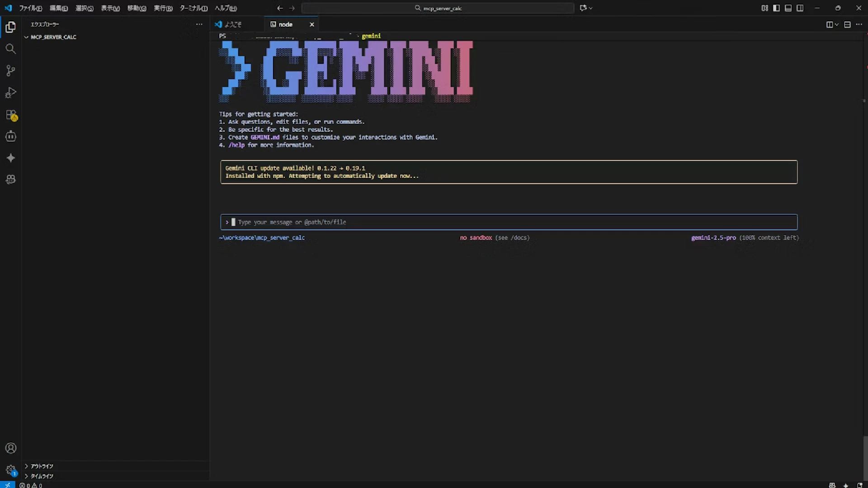The height and width of the screenshot is (488, 868).
Task: Open the editor More Actions ellipsis
Action: (x=859, y=24)
